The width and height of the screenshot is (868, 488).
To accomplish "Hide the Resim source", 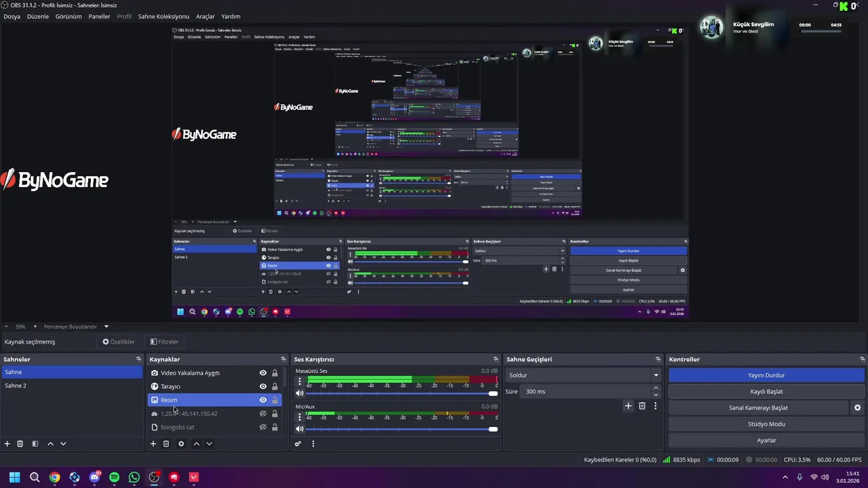I will pos(263,400).
